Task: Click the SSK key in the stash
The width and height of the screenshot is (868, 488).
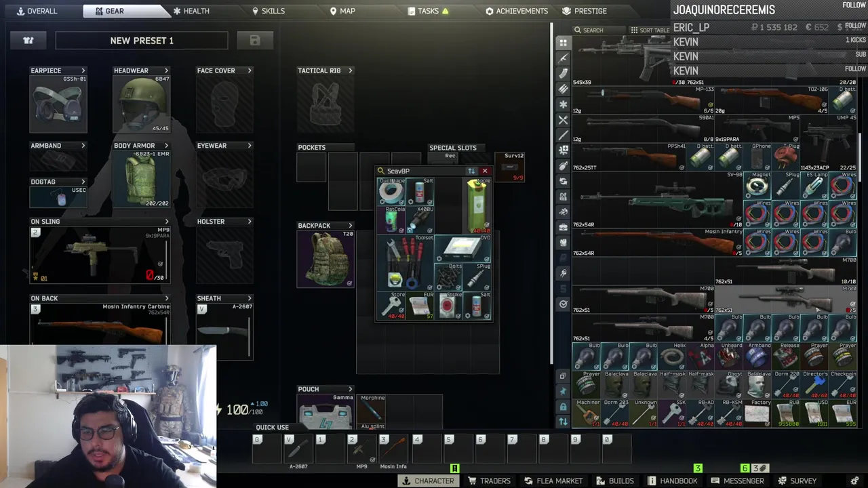Action: (x=671, y=413)
